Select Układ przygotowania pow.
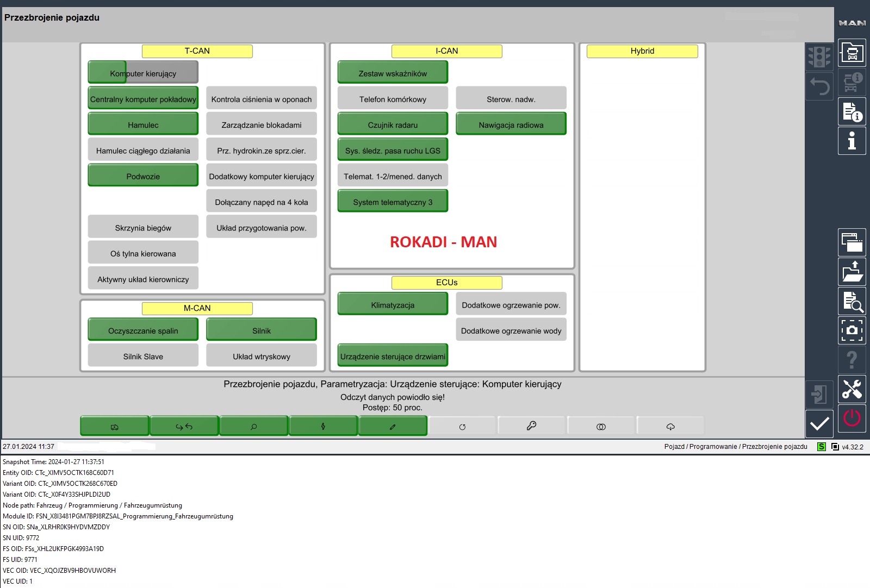870x588 pixels. pyautogui.click(x=262, y=227)
